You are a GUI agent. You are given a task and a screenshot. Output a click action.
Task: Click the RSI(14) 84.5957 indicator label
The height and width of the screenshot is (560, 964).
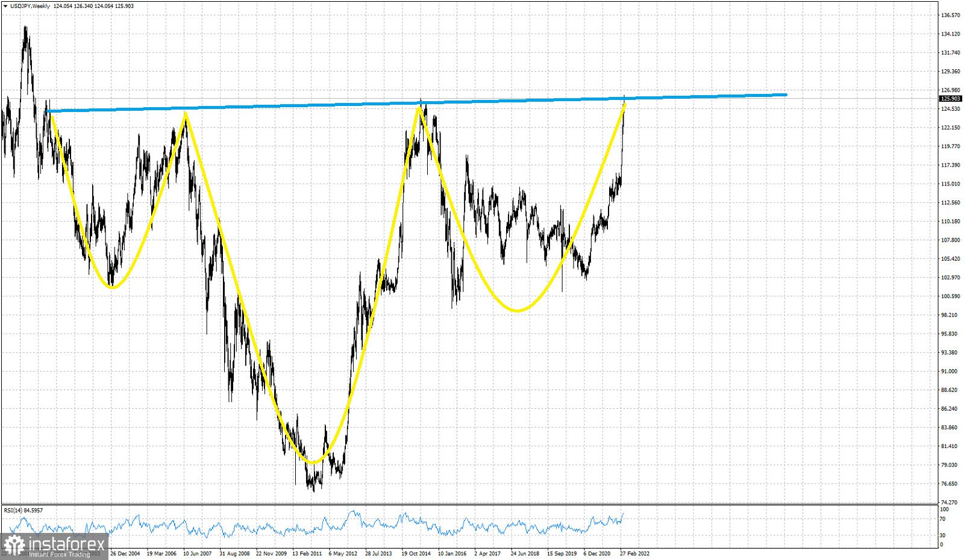23,511
